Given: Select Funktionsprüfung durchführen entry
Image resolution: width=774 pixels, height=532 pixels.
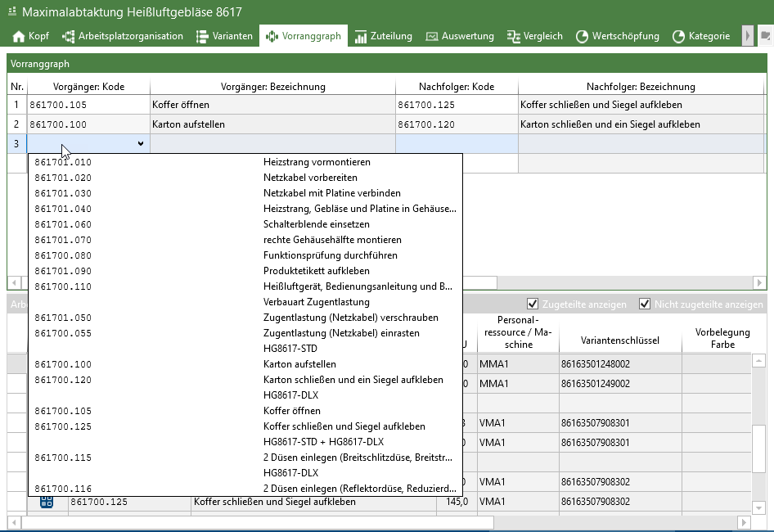Looking at the screenshot, I should pos(245,255).
